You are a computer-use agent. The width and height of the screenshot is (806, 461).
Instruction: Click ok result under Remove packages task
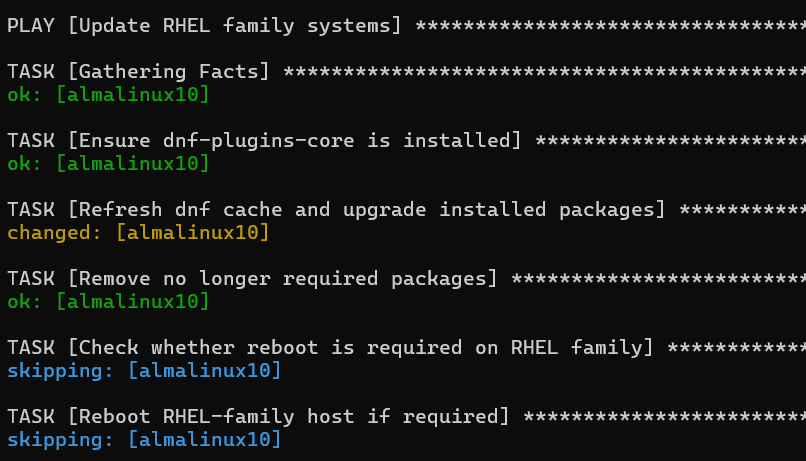point(19,301)
